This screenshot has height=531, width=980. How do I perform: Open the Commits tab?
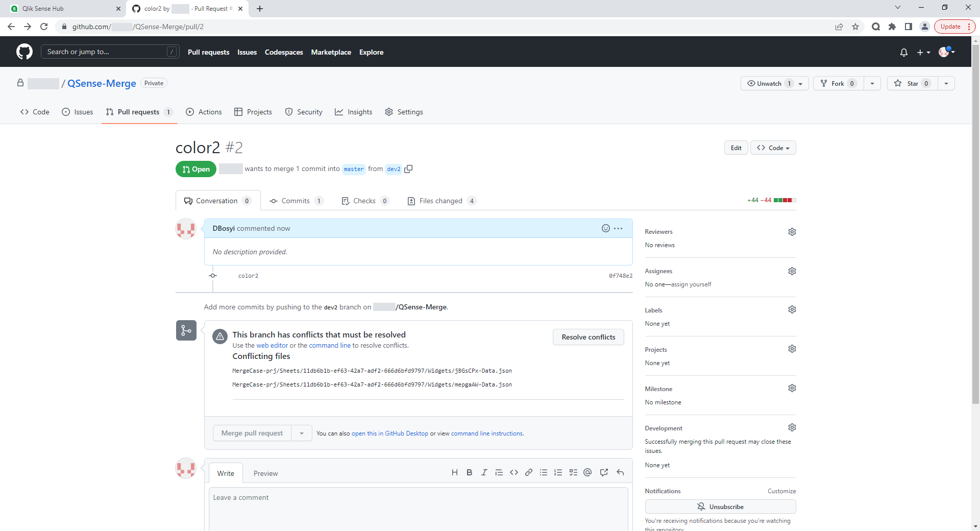[296, 201]
